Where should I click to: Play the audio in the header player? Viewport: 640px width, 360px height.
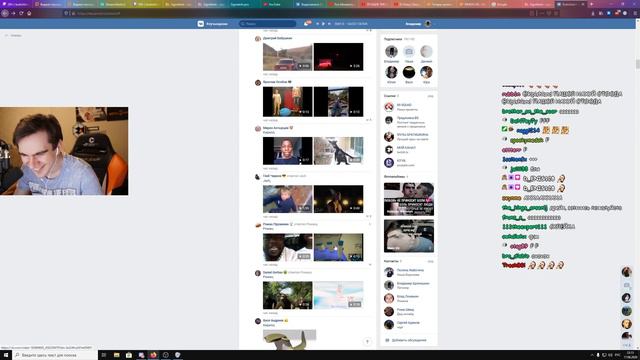(x=323, y=24)
